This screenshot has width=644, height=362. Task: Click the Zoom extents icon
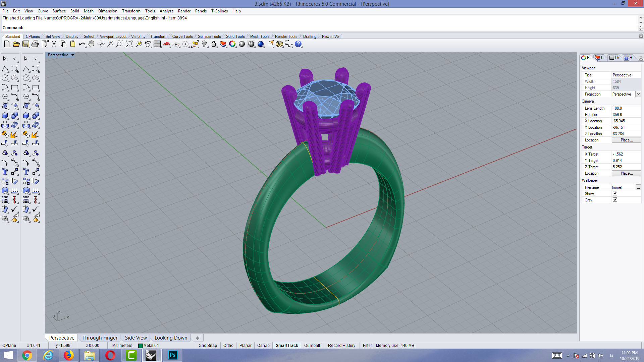pos(129,44)
